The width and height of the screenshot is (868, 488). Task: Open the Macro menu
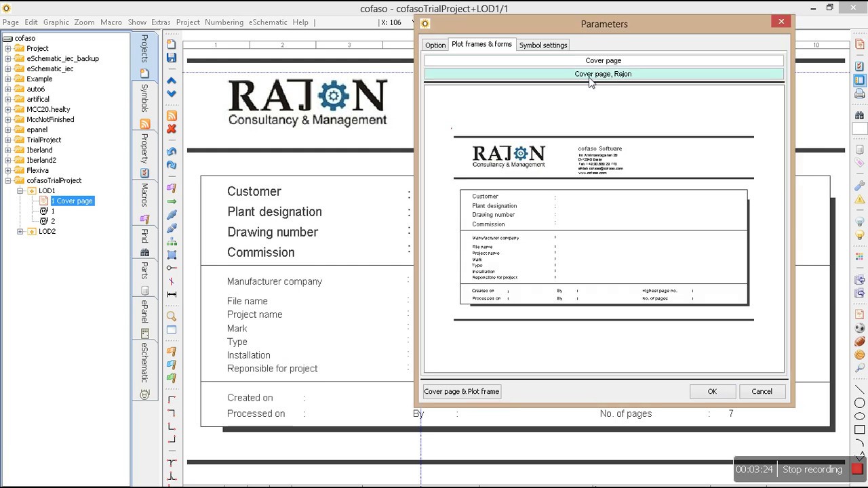coord(111,22)
